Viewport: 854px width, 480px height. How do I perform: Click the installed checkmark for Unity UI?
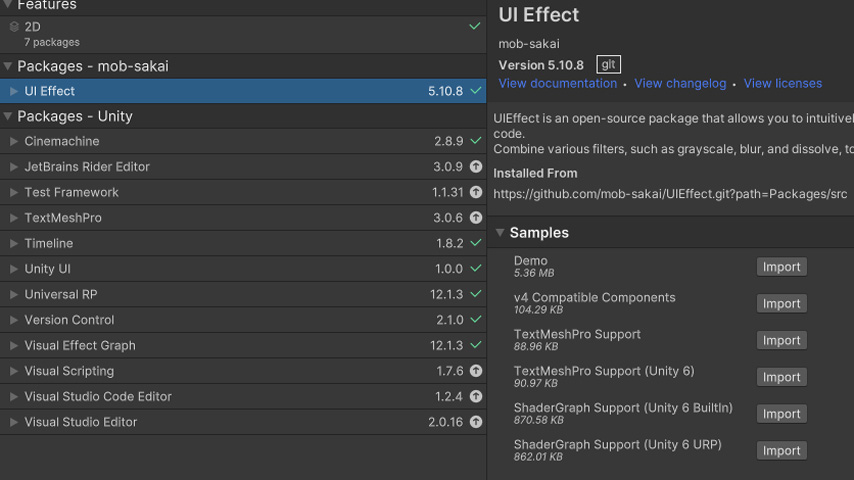pyautogui.click(x=476, y=269)
